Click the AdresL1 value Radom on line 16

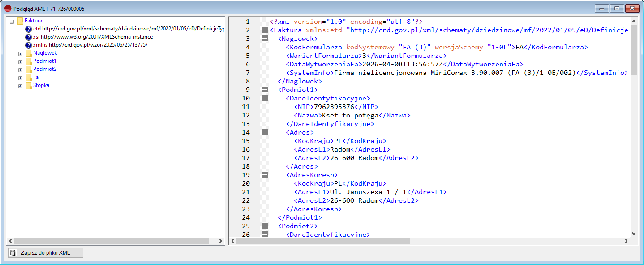(x=339, y=149)
